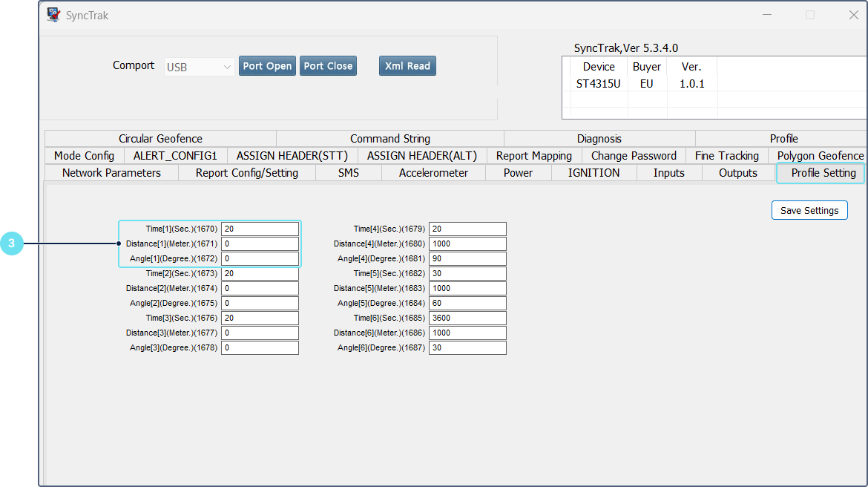Image resolution: width=868 pixels, height=487 pixels.
Task: Switch to the Network Parameters tab
Action: click(111, 173)
